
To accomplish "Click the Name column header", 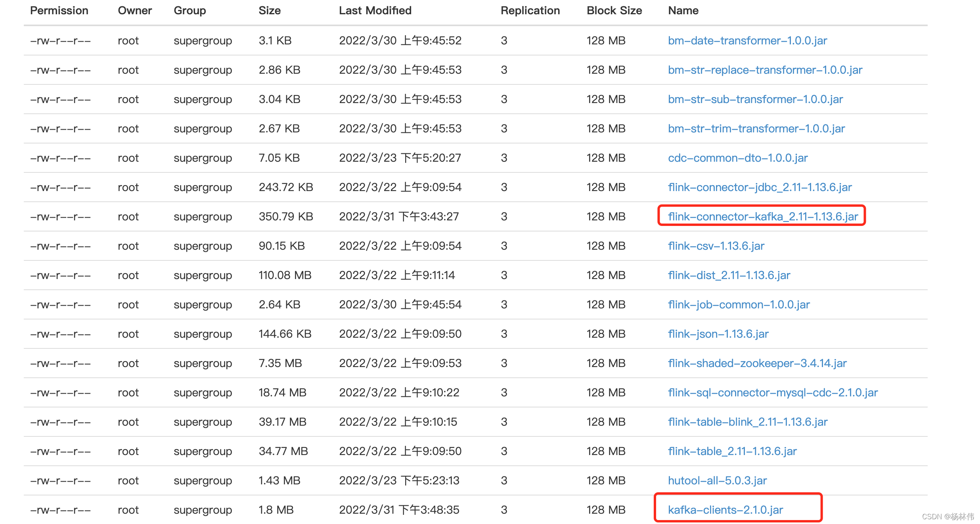I will point(683,11).
